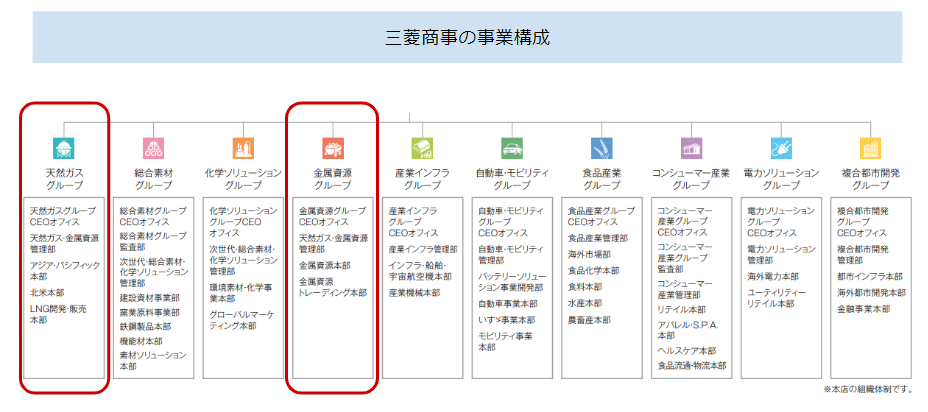Select the blue 食品産業グループ wheat icon
This screenshot has height=412, width=928.
602,148
